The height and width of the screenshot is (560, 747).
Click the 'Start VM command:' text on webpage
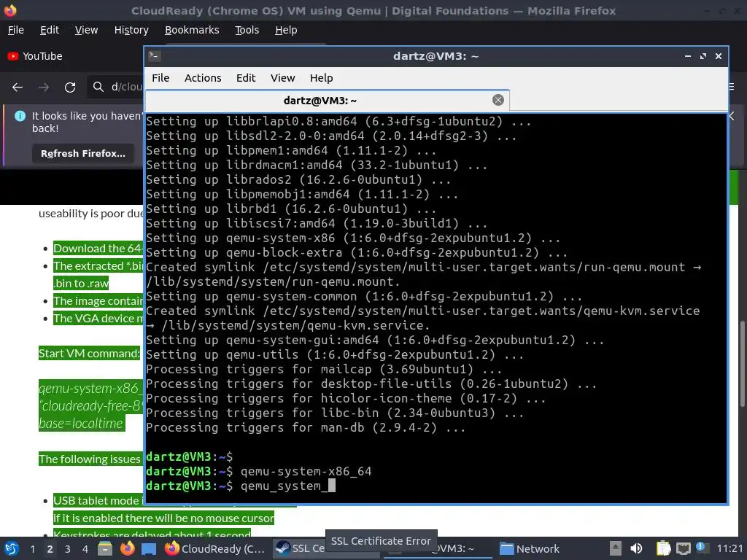[x=90, y=354]
